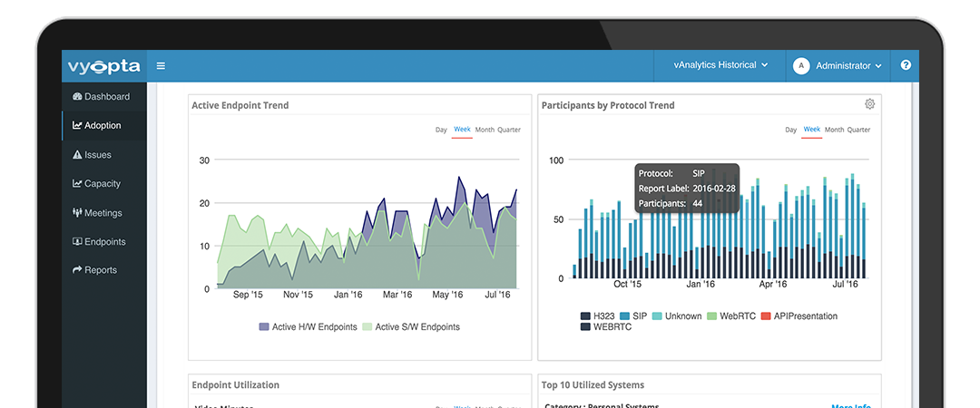Screen dimensions: 980x408
Task: Click the Dashboard gauge icon
Action: [x=77, y=97]
